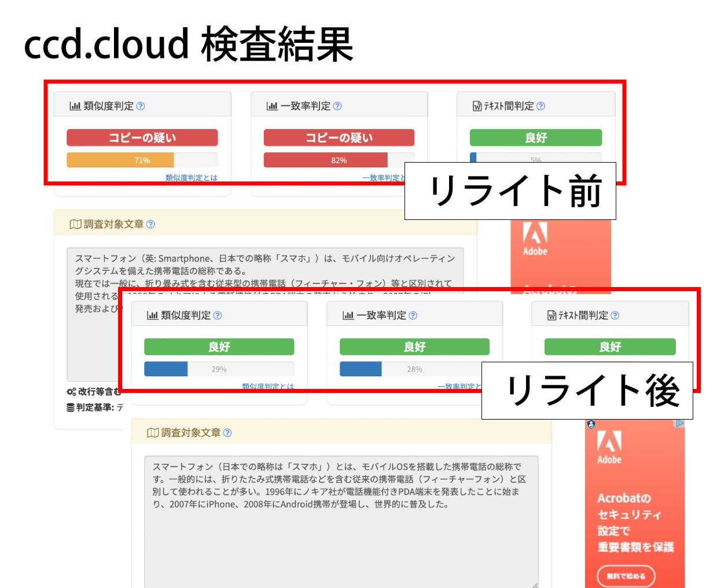This screenshot has width=706, height=588.
Task: Click the bar chart icon of 類似度判定 in the 71% panel
Action: tap(75, 106)
